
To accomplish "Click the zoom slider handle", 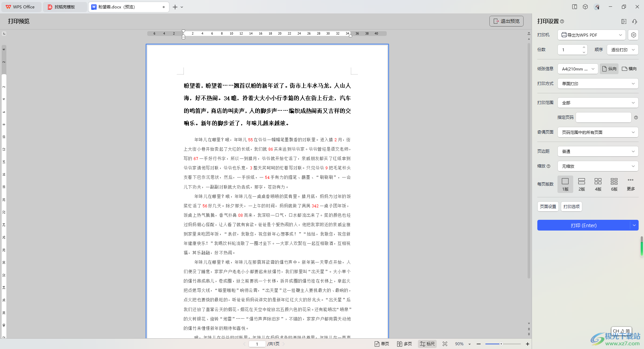I will [501, 344].
